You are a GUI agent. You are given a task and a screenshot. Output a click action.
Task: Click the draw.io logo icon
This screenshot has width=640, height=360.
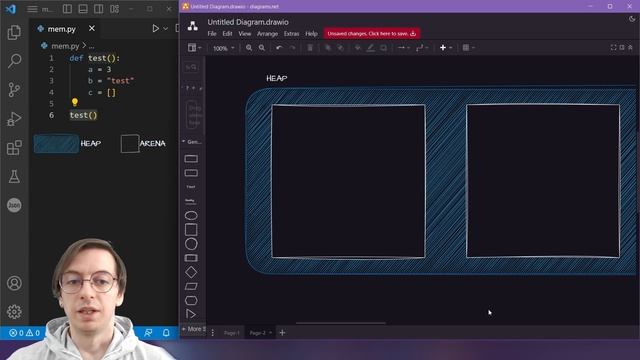193,27
